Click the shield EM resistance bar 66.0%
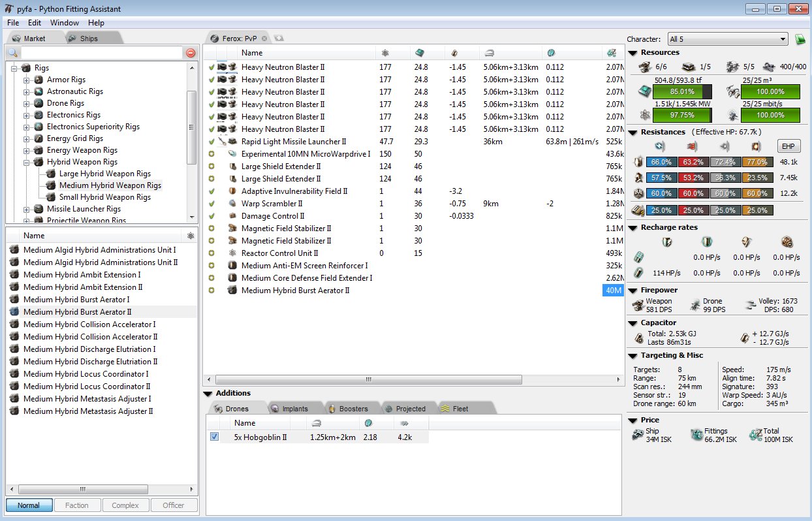The width and height of the screenshot is (812, 521). (661, 162)
